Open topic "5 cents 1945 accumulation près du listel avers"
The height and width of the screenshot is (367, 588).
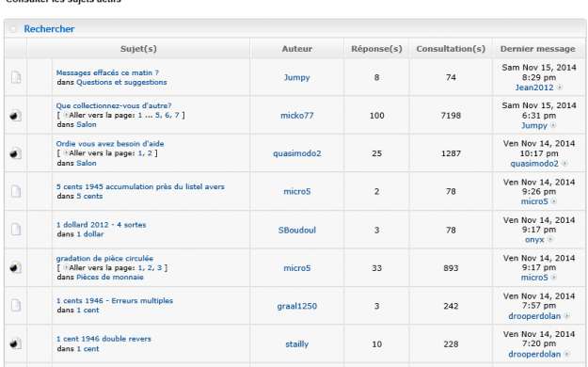tap(140, 186)
